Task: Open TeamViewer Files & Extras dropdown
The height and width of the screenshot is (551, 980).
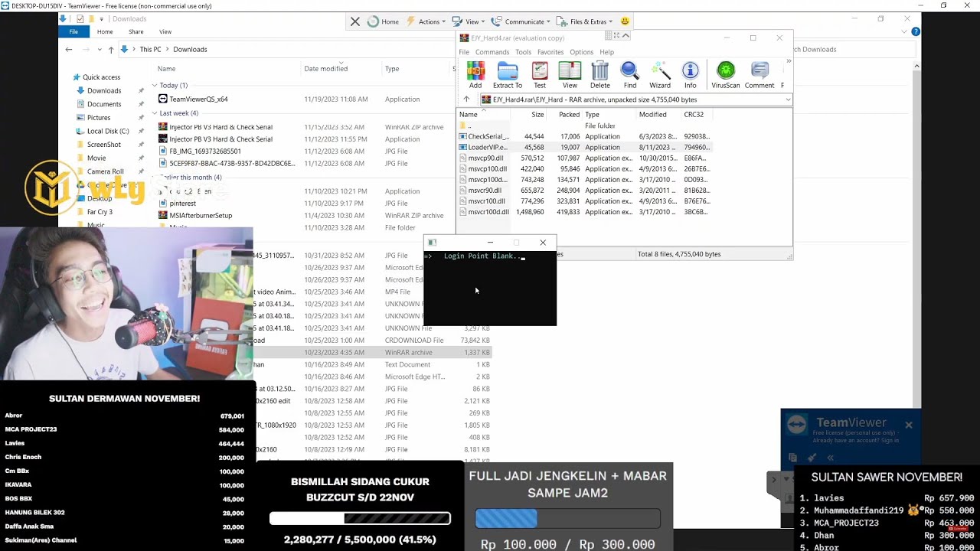Action: click(x=585, y=21)
